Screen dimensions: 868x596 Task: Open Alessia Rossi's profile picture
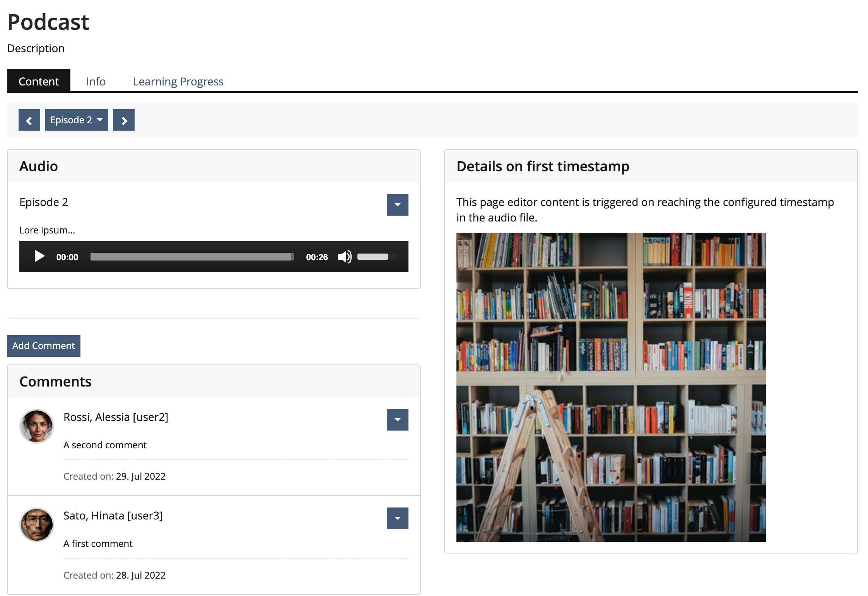[x=37, y=426]
